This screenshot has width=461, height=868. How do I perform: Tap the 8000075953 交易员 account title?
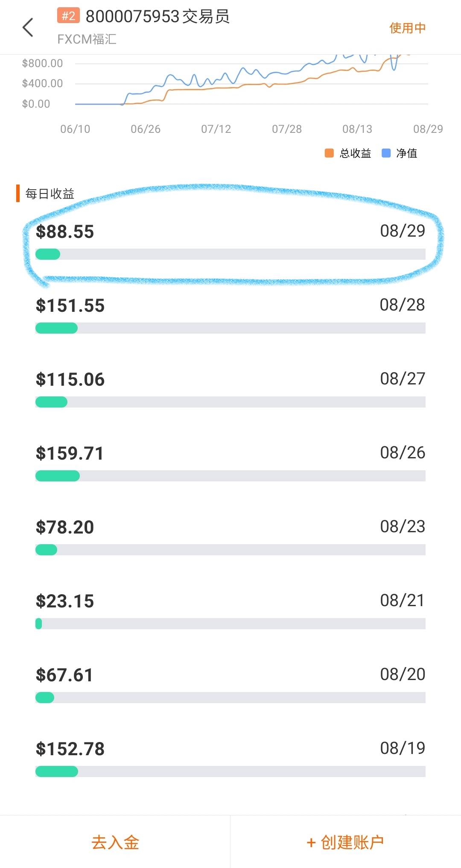click(158, 17)
